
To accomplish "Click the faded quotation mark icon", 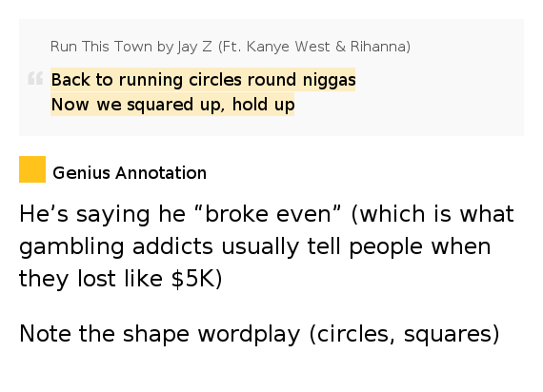I will tap(35, 78).
